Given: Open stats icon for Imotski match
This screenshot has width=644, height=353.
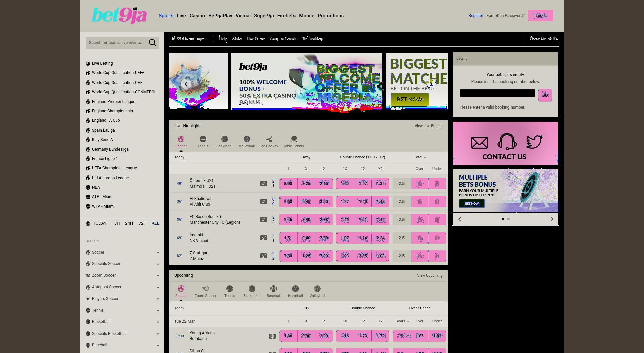Looking at the screenshot, I should (x=264, y=238).
